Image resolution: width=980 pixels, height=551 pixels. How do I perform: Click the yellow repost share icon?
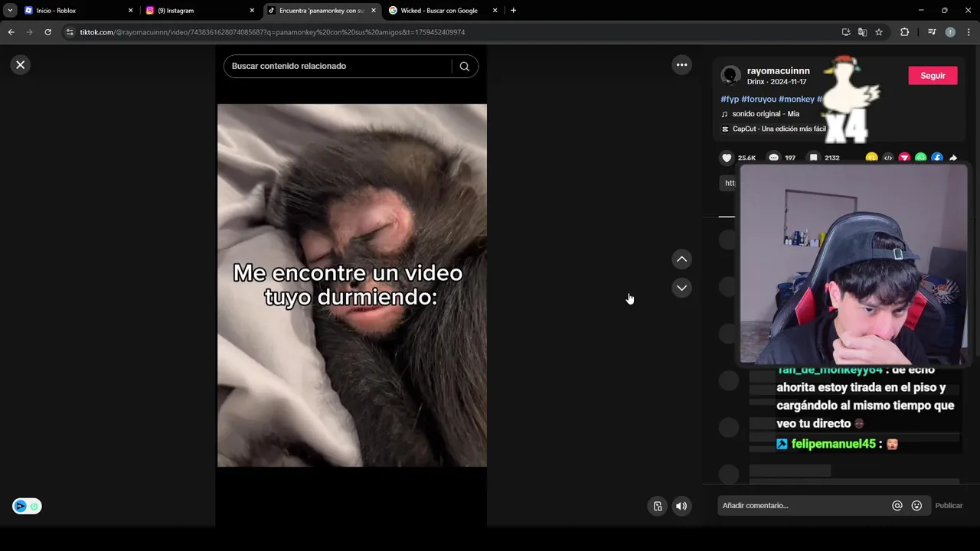(x=871, y=158)
